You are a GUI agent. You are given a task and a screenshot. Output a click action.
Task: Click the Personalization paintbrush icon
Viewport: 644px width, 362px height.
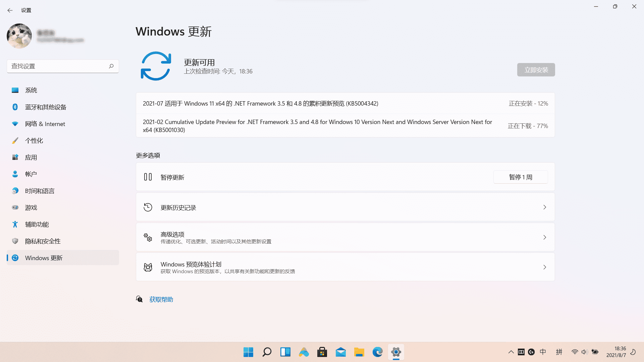tap(15, 140)
